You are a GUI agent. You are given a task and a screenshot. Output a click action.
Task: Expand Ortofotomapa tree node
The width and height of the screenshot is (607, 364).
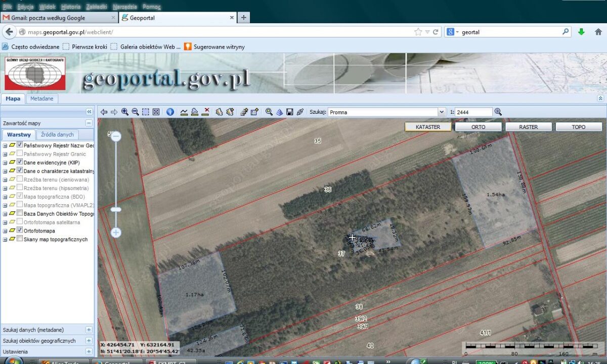5,231
